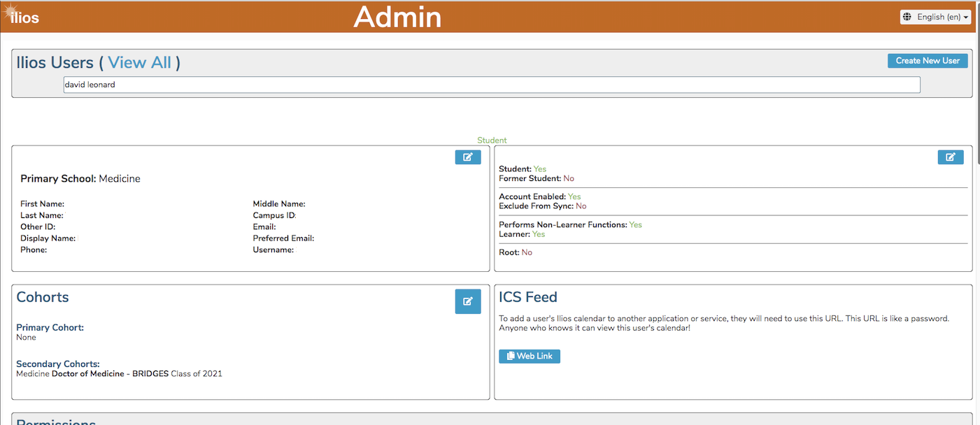Viewport: 980px width, 425px height.
Task: Click Performs Non-Learner Functions: Yes status
Action: (x=570, y=224)
